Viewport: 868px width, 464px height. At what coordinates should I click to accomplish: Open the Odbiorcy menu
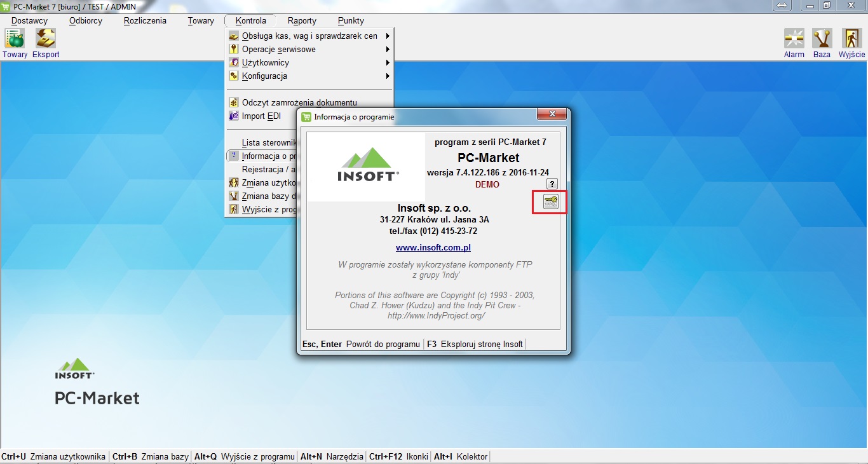(x=86, y=20)
